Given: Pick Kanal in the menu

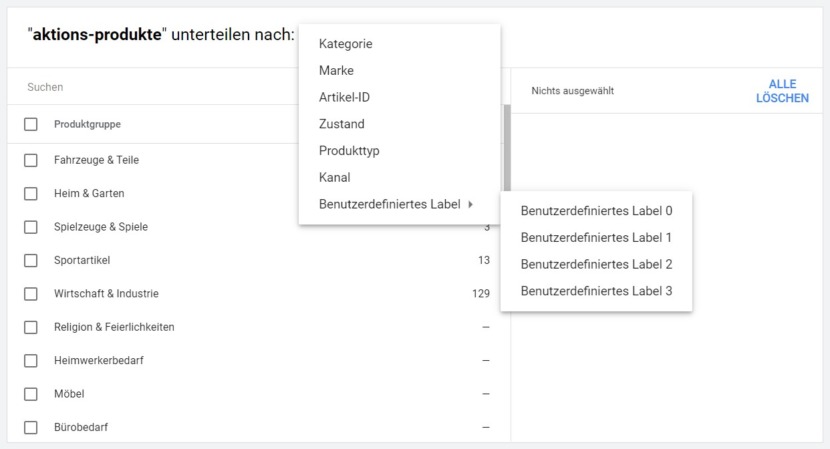Looking at the screenshot, I should tap(399, 177).
